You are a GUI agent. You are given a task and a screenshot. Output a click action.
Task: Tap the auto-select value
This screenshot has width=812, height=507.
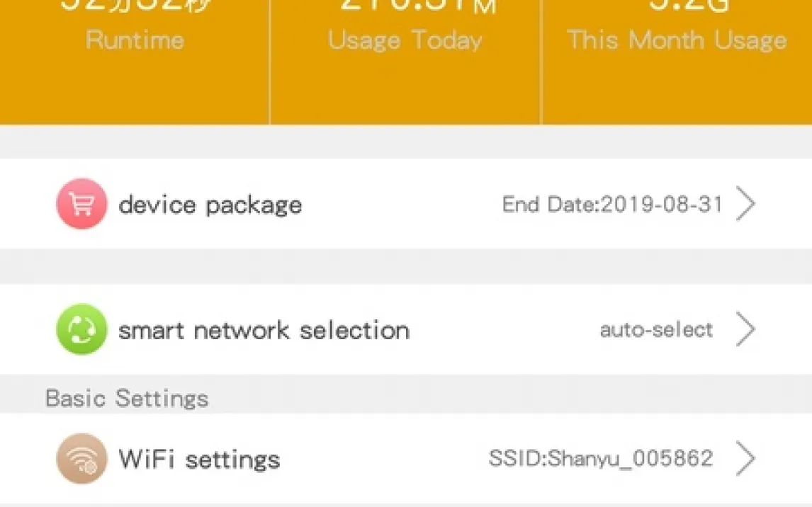[656, 330]
